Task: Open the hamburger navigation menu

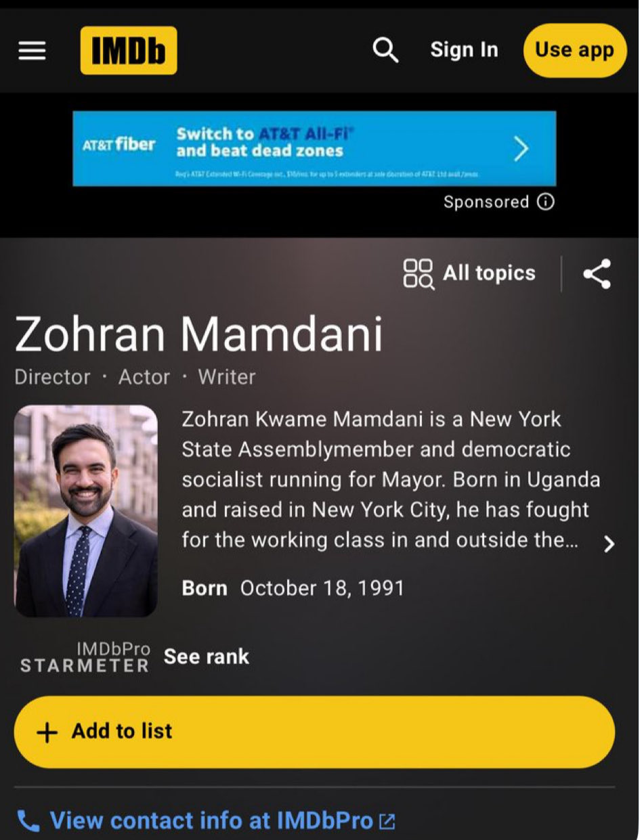Action: click(32, 51)
